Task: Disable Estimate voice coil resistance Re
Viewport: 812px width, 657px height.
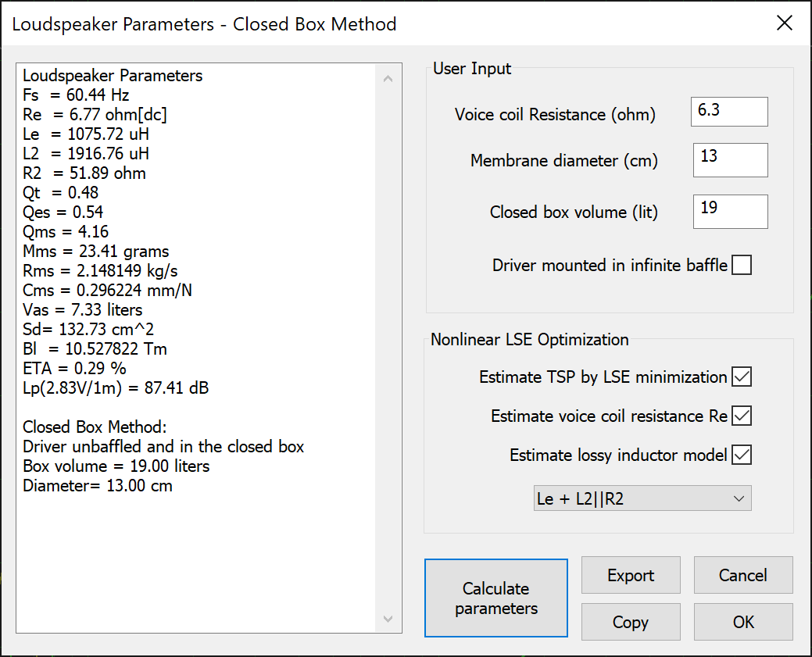Action: click(x=742, y=416)
